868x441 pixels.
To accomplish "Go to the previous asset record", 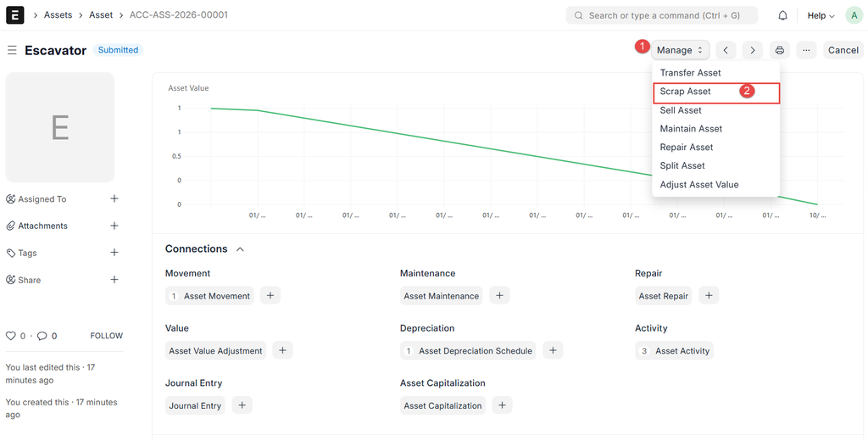I will (726, 50).
